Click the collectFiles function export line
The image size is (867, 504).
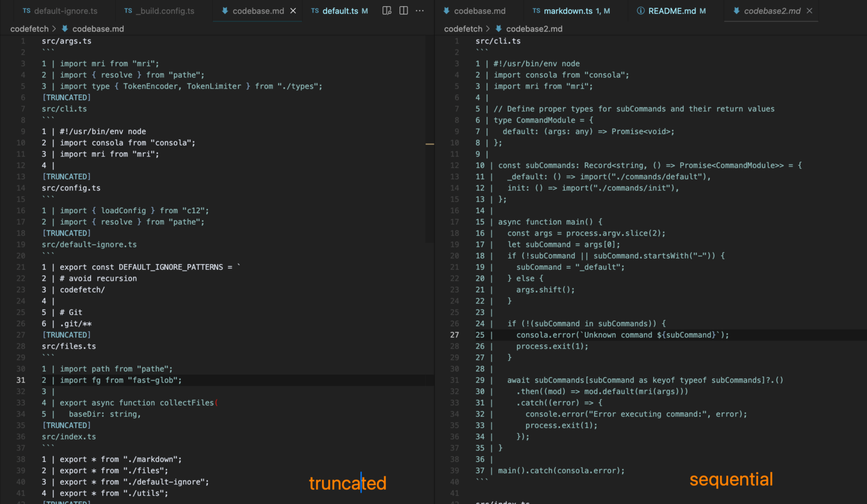point(130,402)
